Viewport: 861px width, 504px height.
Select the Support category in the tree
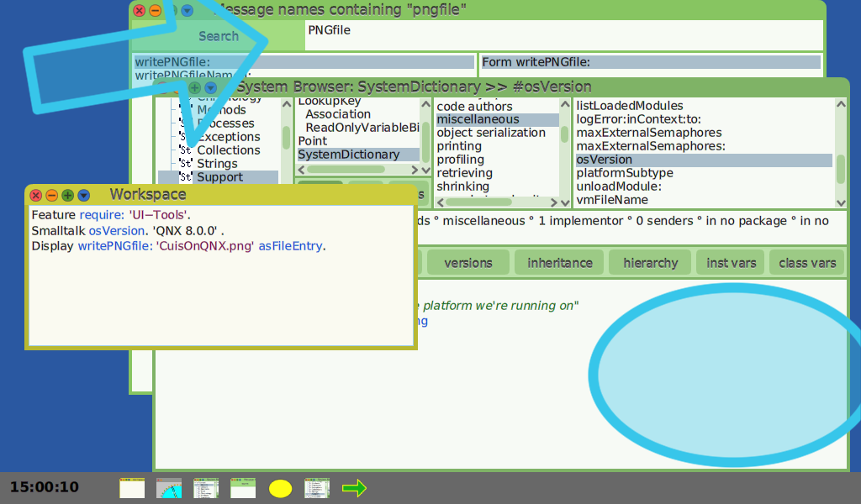tap(219, 177)
